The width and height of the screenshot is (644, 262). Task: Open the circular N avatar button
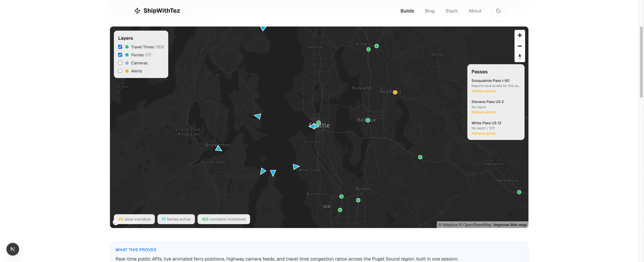[x=12, y=249]
